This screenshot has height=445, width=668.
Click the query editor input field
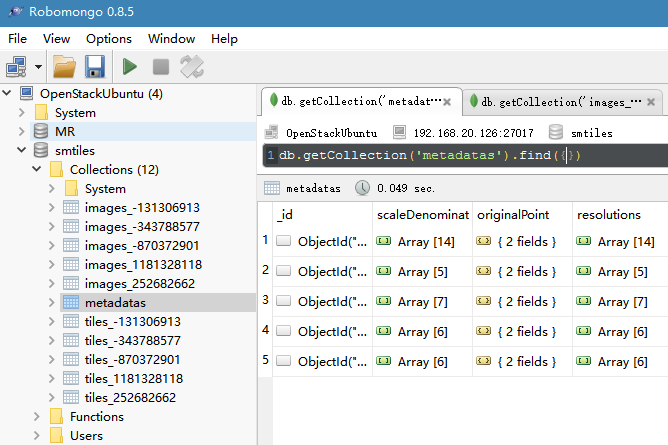pyautogui.click(x=465, y=155)
